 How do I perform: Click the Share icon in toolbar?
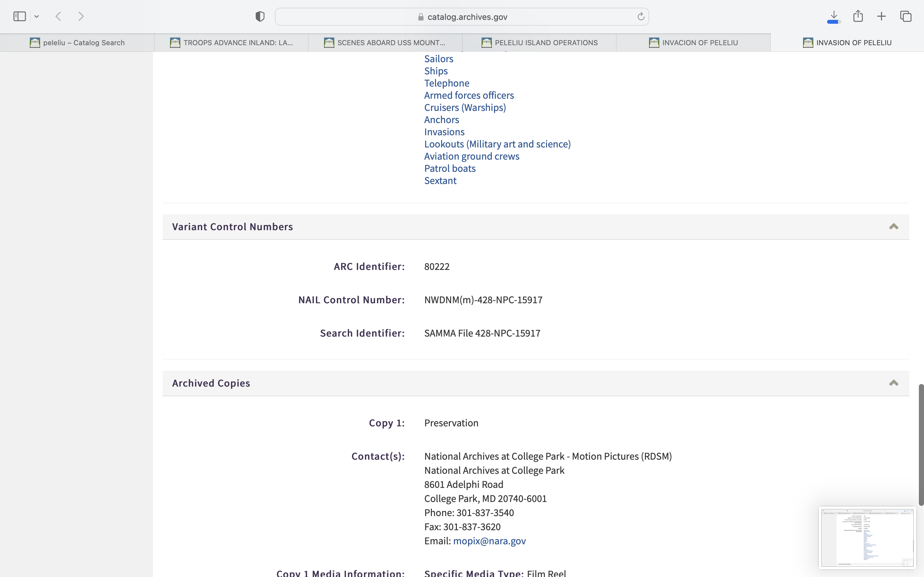[858, 16]
